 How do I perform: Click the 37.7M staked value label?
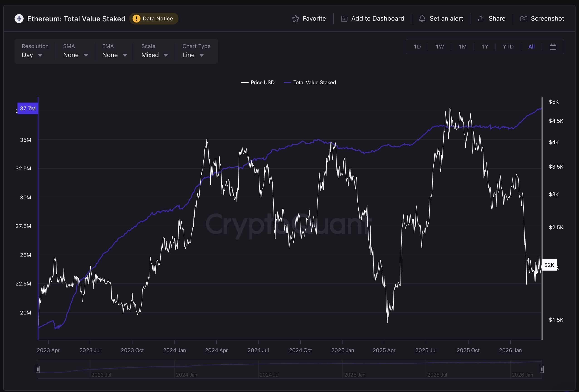[x=28, y=109]
